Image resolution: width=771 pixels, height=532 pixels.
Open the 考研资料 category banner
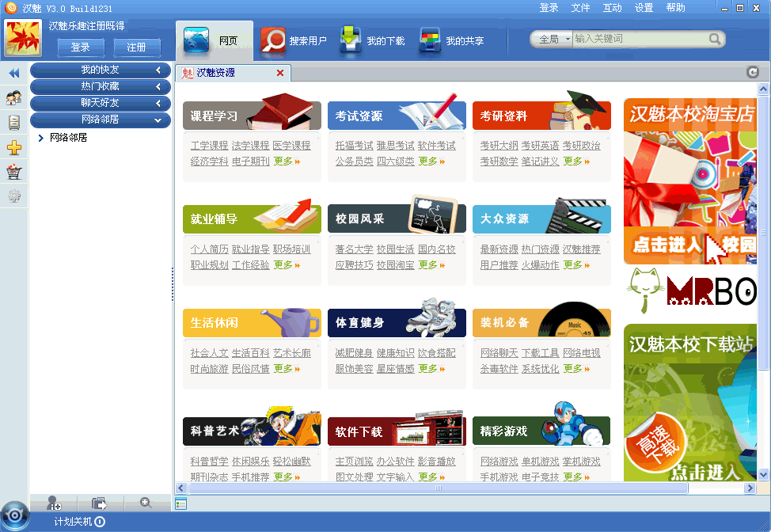click(x=541, y=115)
